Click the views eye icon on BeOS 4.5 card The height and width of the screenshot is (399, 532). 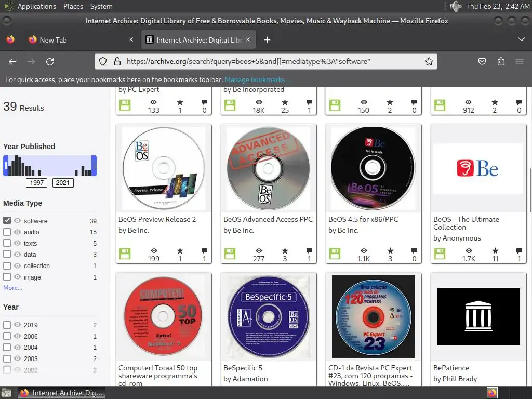pos(364,251)
